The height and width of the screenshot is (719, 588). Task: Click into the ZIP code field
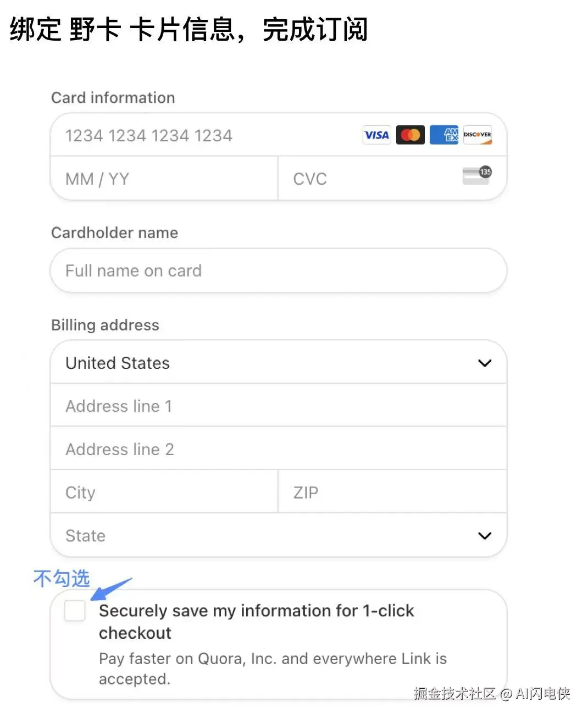(x=391, y=493)
